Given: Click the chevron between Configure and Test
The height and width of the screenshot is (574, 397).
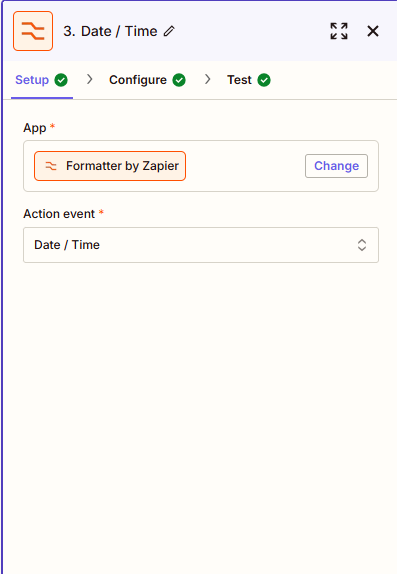Looking at the screenshot, I should (208, 79).
